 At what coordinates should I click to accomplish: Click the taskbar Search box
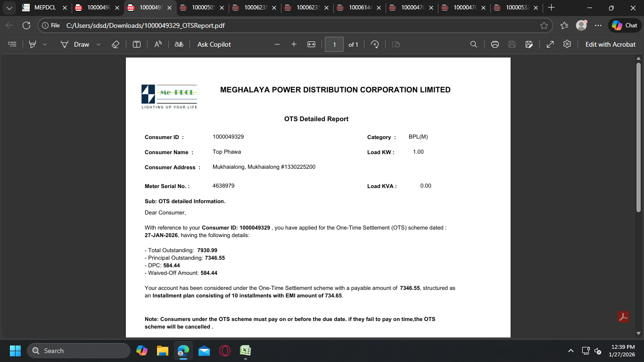pyautogui.click(x=79, y=351)
